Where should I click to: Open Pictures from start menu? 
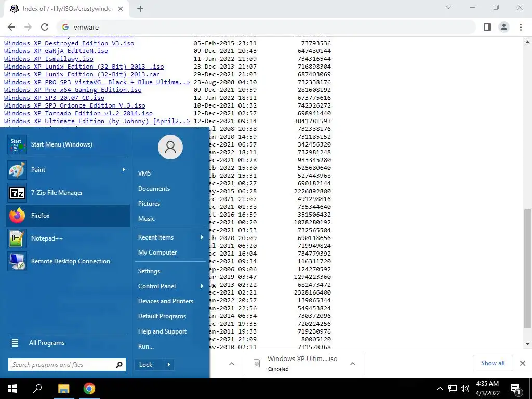149,204
